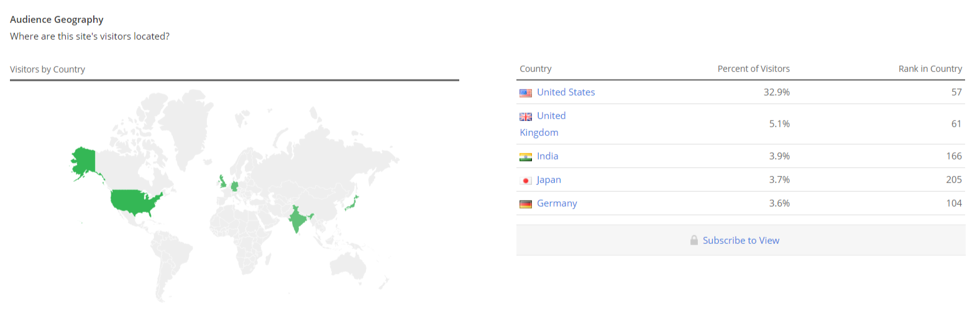Select India on the world map

coord(298,218)
